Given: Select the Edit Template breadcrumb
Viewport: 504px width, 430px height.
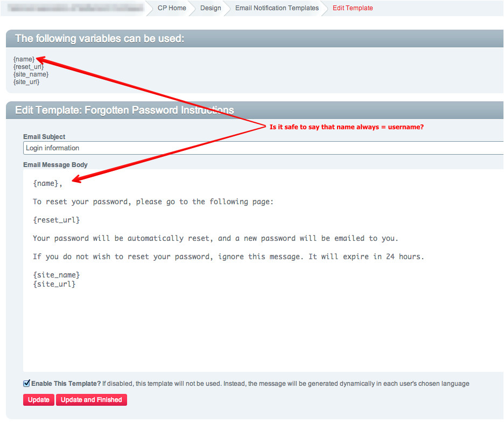Looking at the screenshot, I should [353, 8].
